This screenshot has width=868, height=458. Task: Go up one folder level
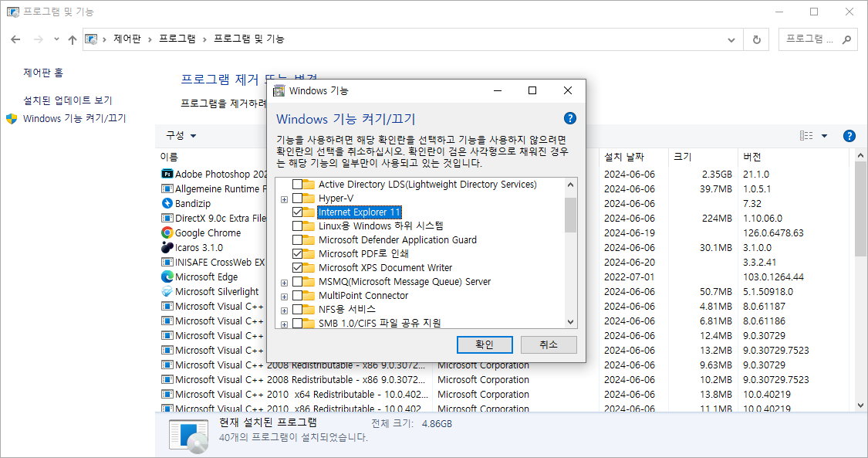[x=73, y=39]
